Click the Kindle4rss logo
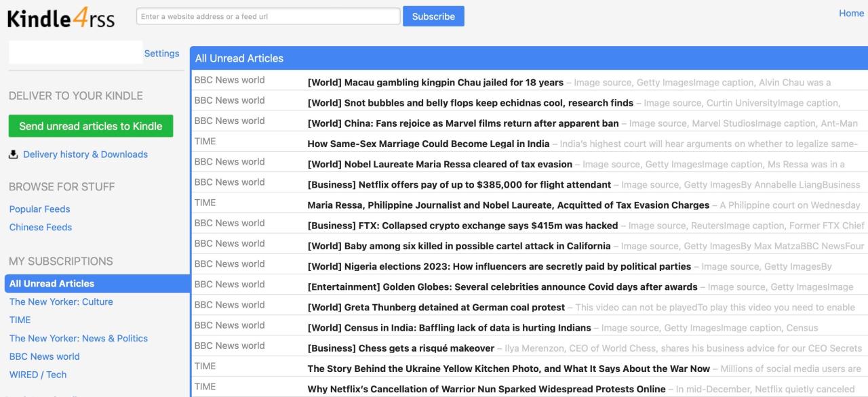Screen dimensions: 868x397 [61, 18]
